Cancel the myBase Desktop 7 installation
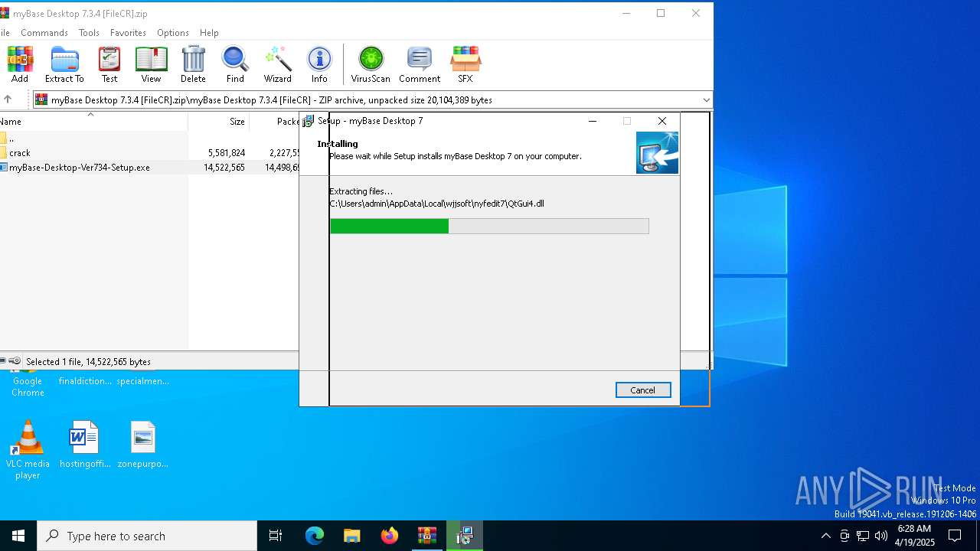Screen dimensions: 980x551 pos(643,390)
